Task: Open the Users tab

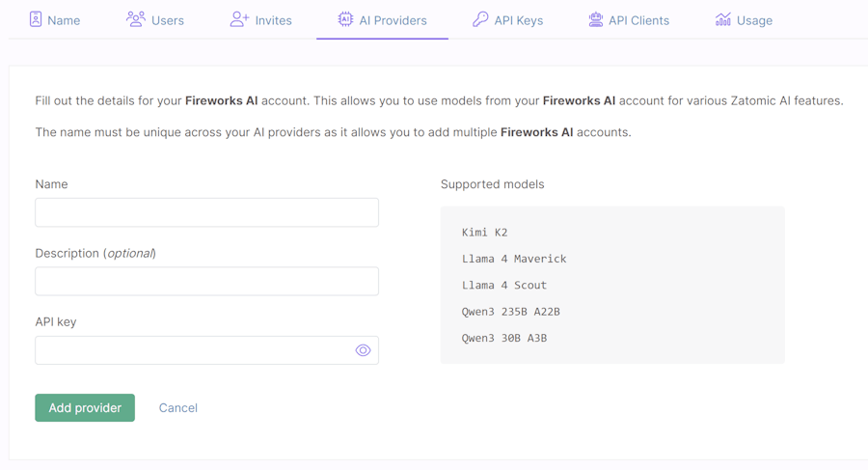Action: [155, 20]
